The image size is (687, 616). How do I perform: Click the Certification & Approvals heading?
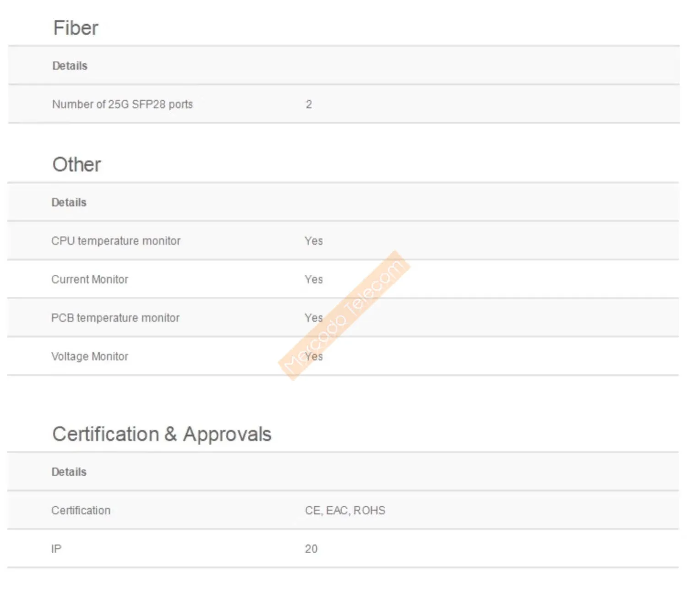tap(162, 434)
